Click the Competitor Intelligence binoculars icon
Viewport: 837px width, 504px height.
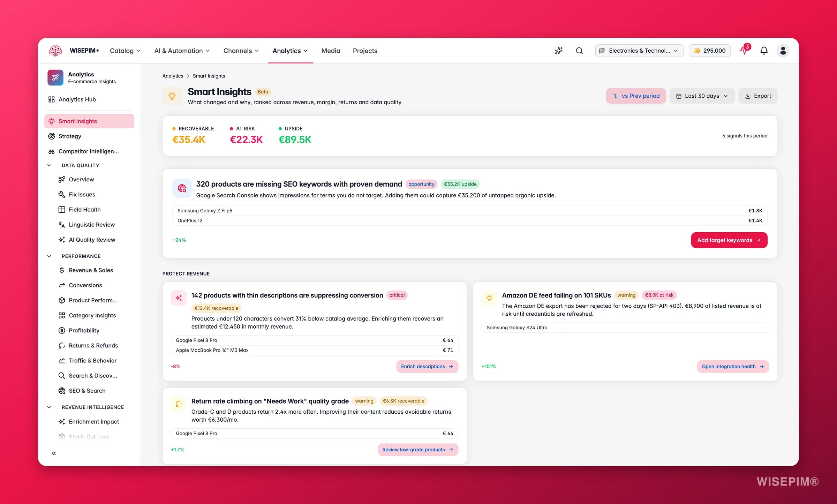(52, 151)
